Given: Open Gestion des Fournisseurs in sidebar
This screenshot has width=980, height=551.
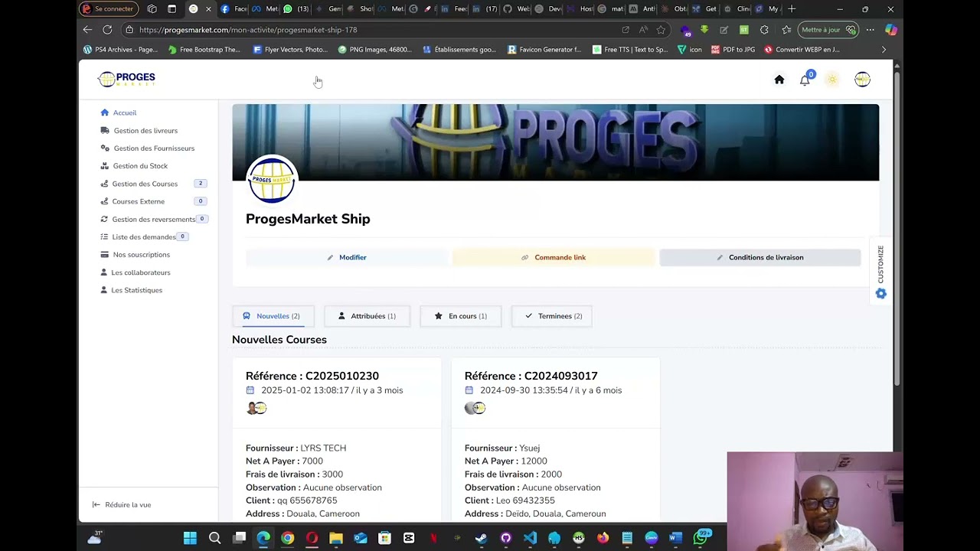Looking at the screenshot, I should [x=147, y=148].
